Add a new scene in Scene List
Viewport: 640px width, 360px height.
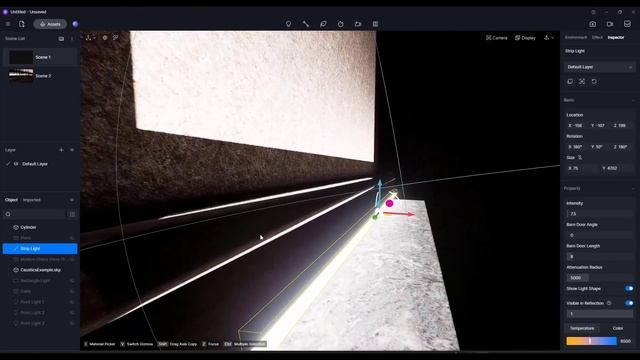(61, 38)
